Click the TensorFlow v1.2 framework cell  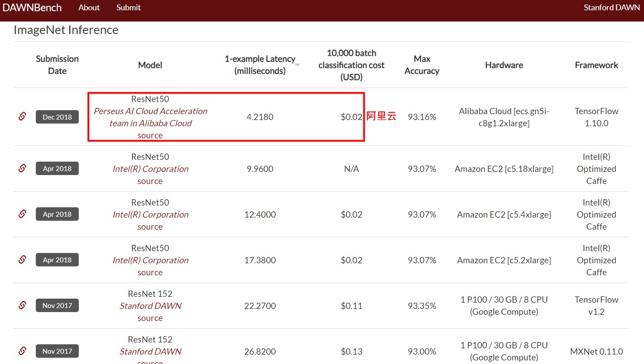point(597,306)
